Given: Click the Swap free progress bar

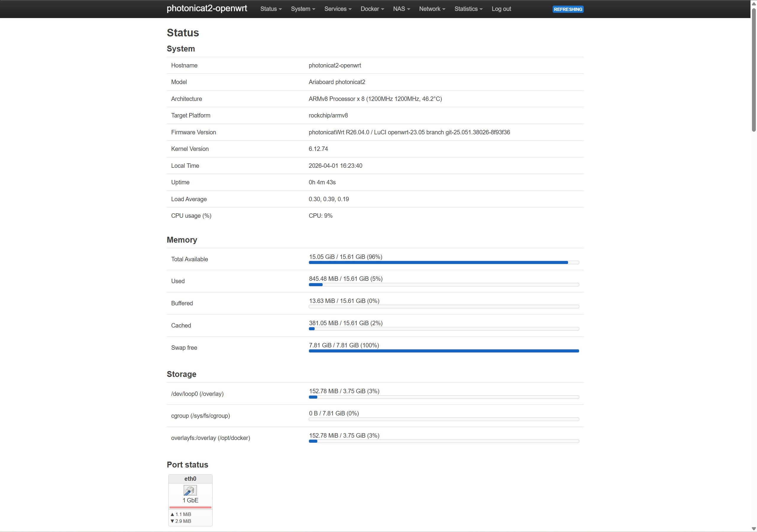Looking at the screenshot, I should point(444,351).
